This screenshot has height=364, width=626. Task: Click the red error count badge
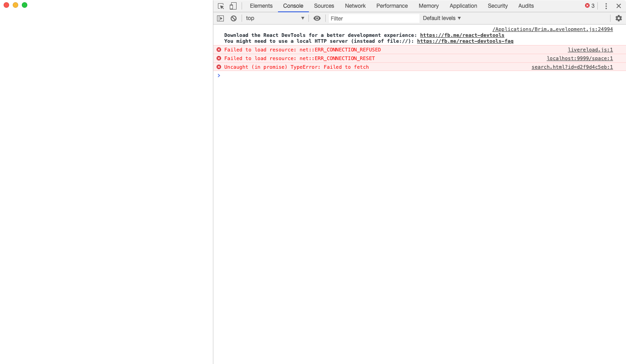588,6
